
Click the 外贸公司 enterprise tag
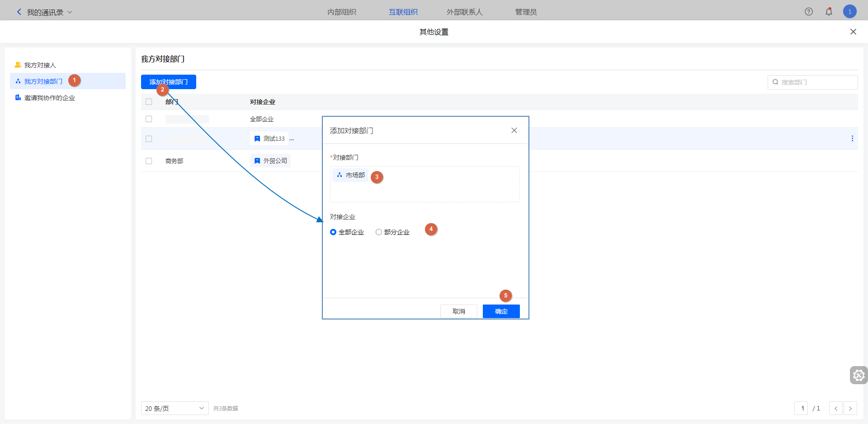click(270, 161)
